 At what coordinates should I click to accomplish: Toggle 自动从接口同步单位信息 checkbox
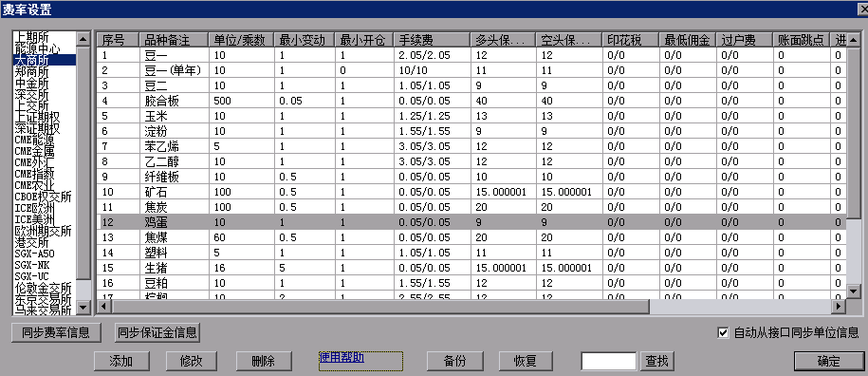[x=723, y=333]
